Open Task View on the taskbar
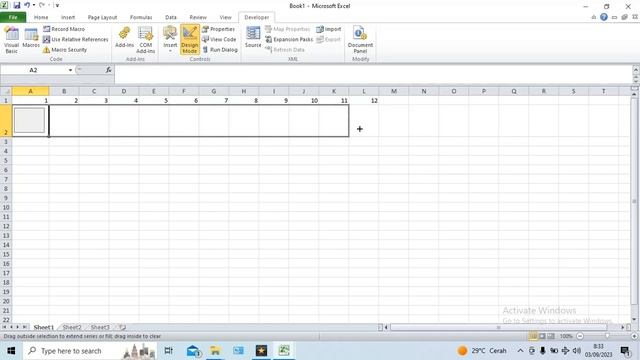640x360 pixels. point(169,351)
